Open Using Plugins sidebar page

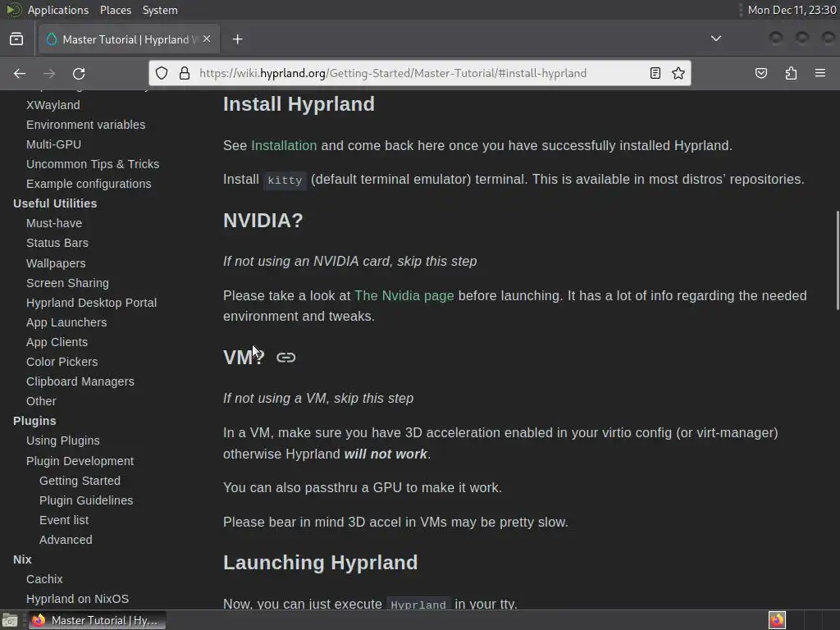[62, 441]
